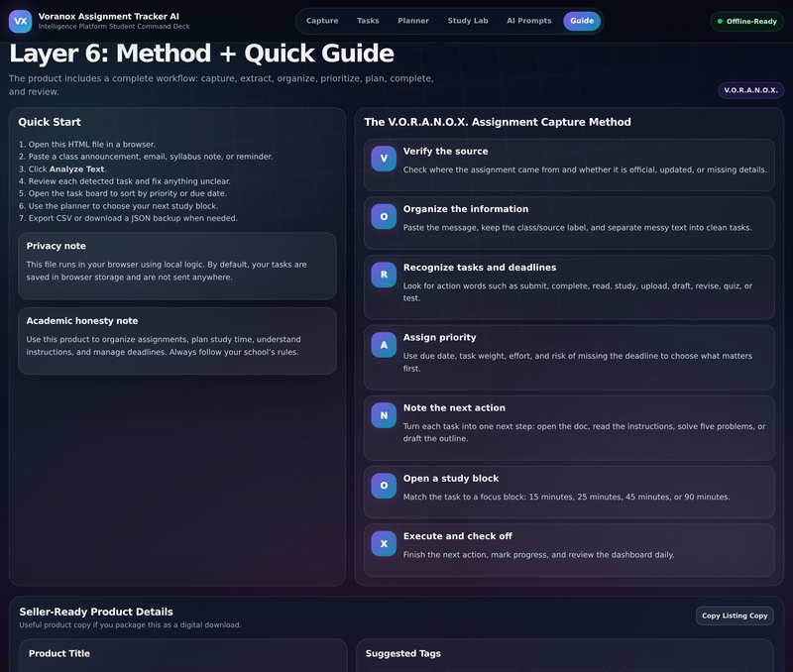793x672 pixels.
Task: Click the O badge for Organize the information
Action: pyautogui.click(x=384, y=216)
